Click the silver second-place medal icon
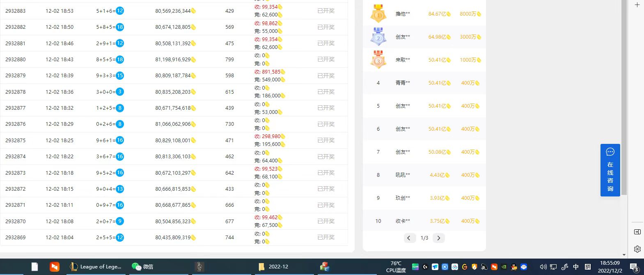Image resolution: width=644 pixels, height=275 pixels. point(378,37)
